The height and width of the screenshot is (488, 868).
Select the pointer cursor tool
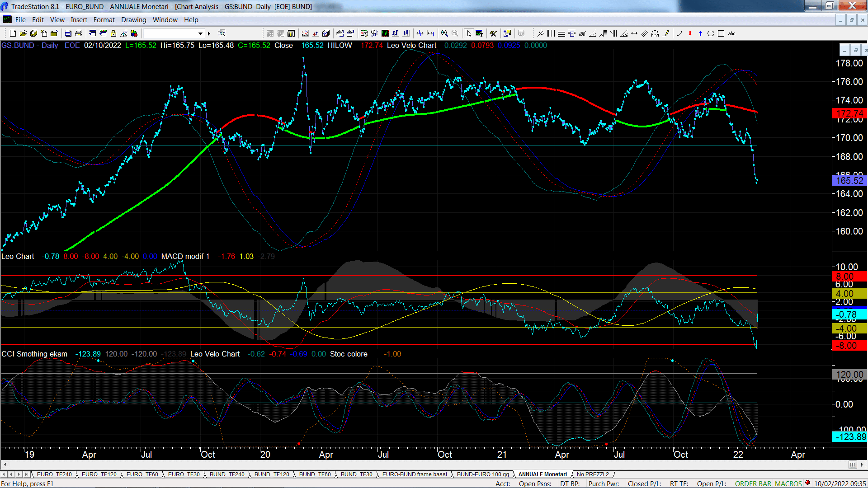[469, 33]
